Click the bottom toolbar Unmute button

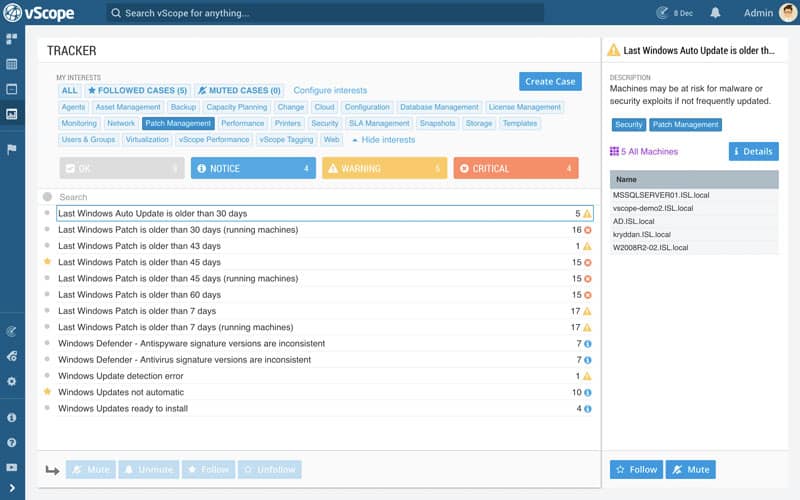pos(149,469)
